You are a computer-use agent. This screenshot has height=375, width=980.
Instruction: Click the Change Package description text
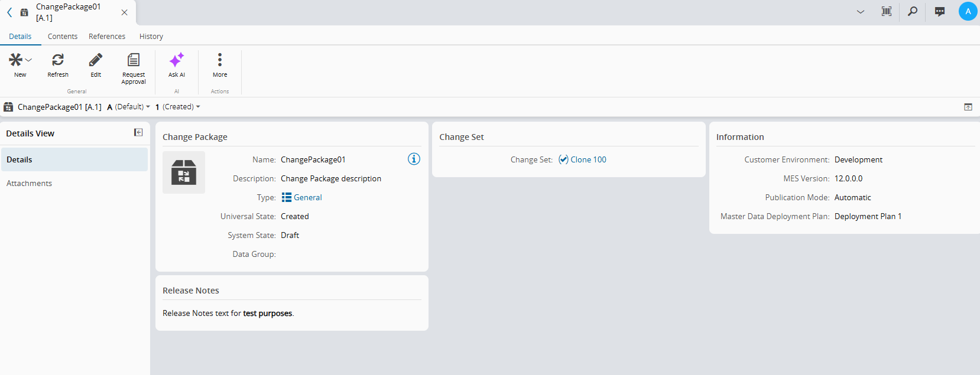331,178
